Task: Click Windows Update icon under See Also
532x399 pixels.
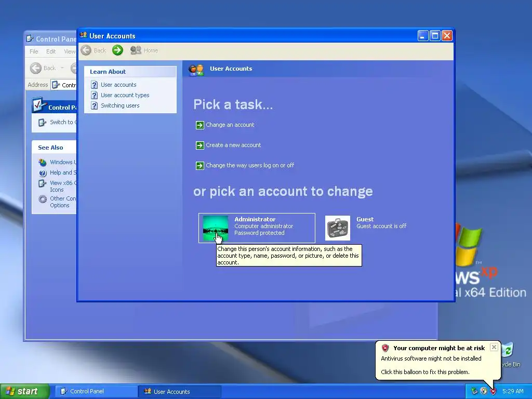Action: (x=43, y=162)
